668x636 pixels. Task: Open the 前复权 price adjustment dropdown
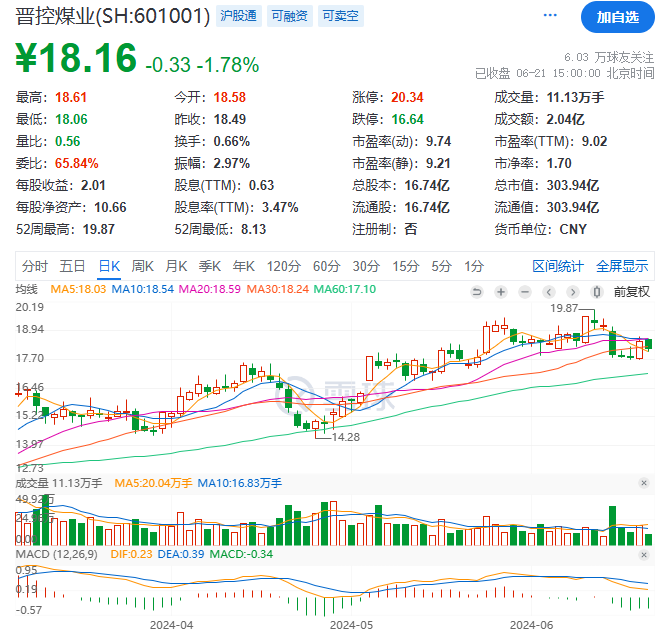(631, 292)
